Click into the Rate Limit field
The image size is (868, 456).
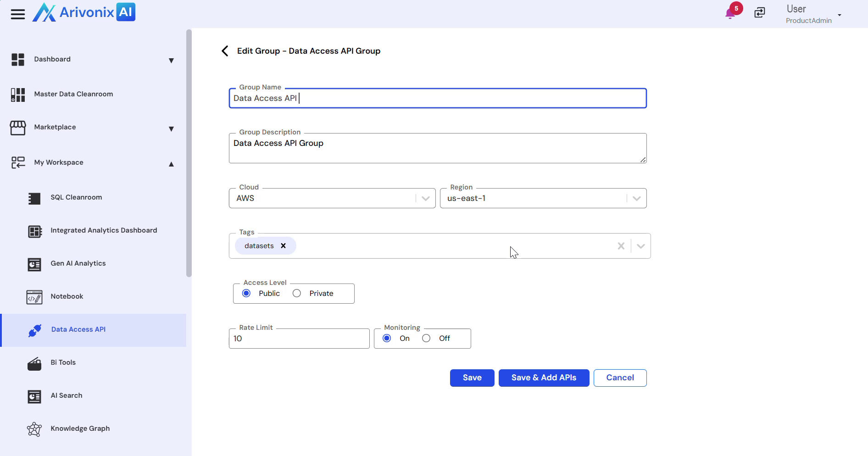pyautogui.click(x=299, y=339)
